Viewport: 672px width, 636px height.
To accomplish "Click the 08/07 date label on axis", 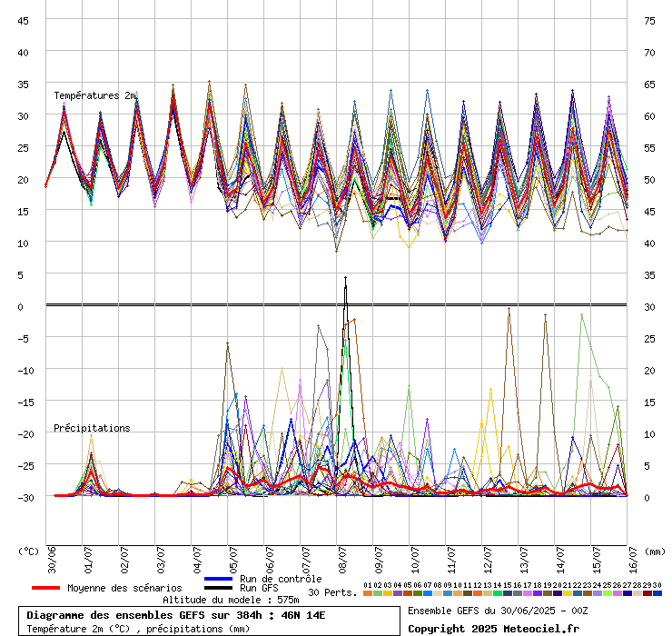I will [342, 555].
